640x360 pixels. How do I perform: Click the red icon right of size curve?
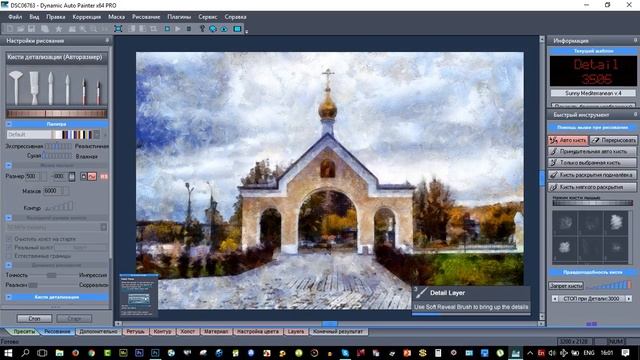tap(104, 176)
